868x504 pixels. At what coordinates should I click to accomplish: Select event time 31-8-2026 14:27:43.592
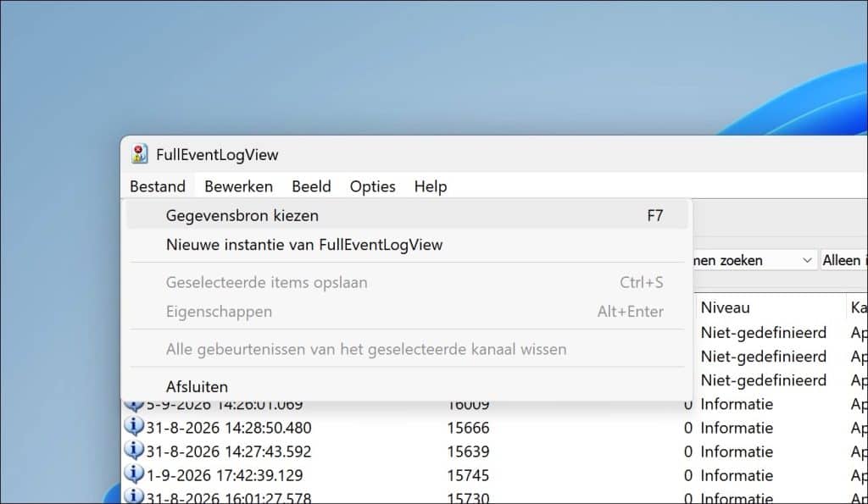229,451
